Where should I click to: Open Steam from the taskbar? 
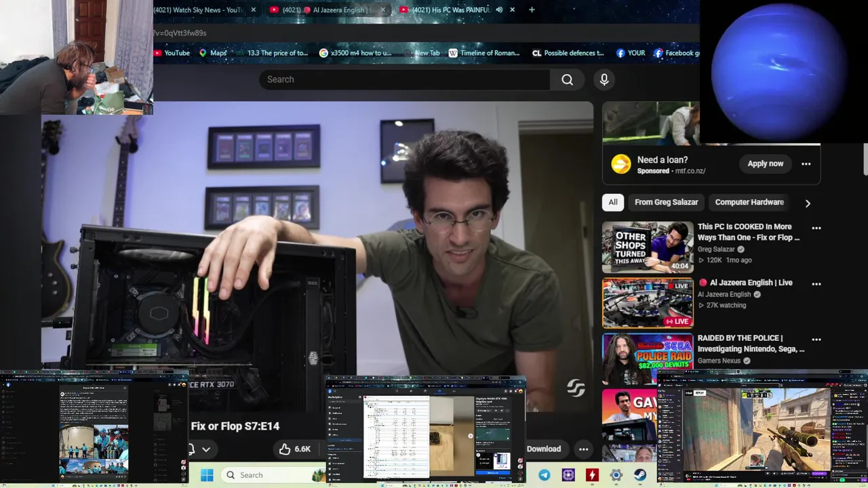(x=639, y=475)
